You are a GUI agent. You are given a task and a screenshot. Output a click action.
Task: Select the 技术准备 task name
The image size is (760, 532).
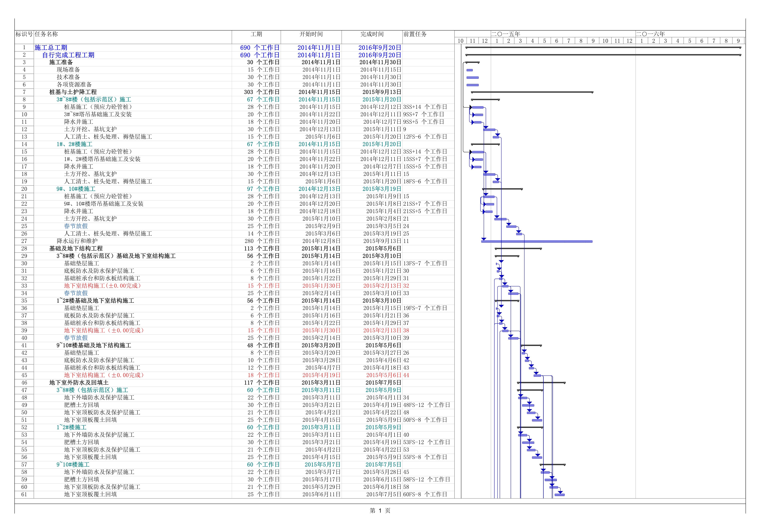tap(68, 77)
